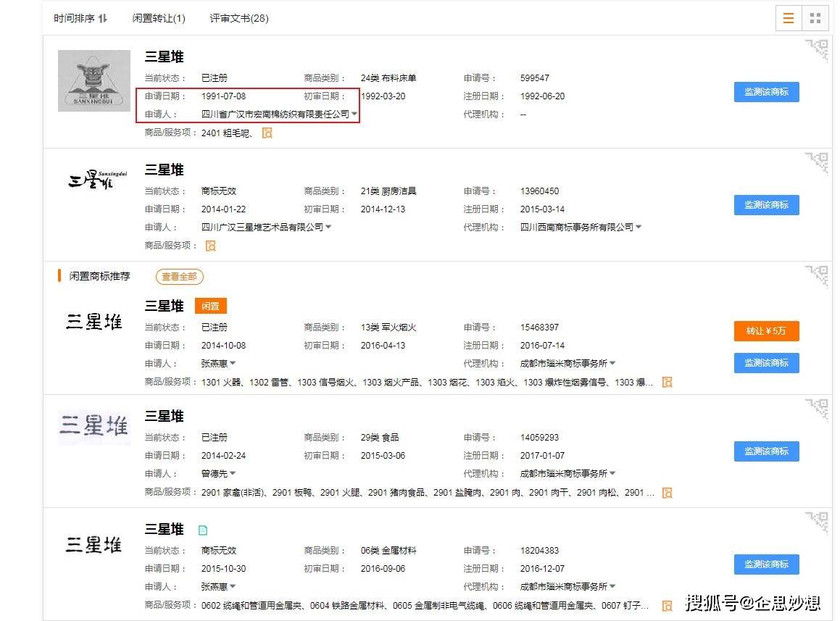This screenshot has height=621, width=840.
Task: Expand applicant 曾德先 dropdown
Action: (233, 473)
